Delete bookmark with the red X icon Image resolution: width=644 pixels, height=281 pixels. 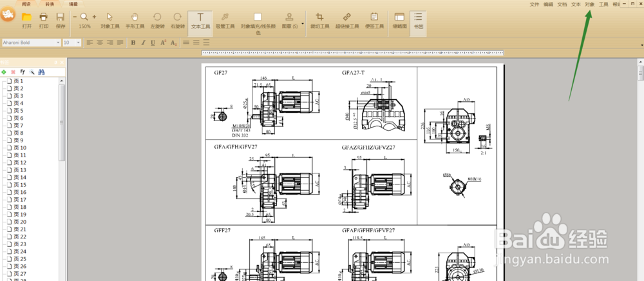pyautogui.click(x=13, y=72)
